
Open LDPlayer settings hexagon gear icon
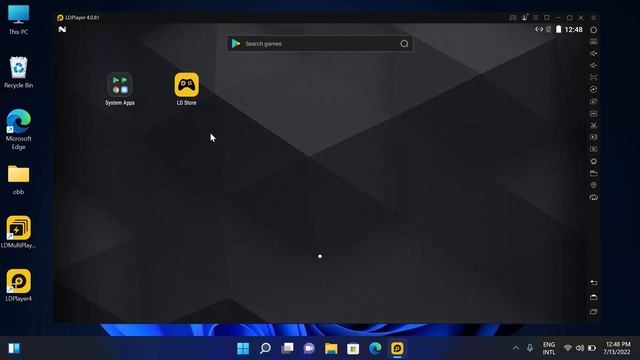tap(593, 30)
